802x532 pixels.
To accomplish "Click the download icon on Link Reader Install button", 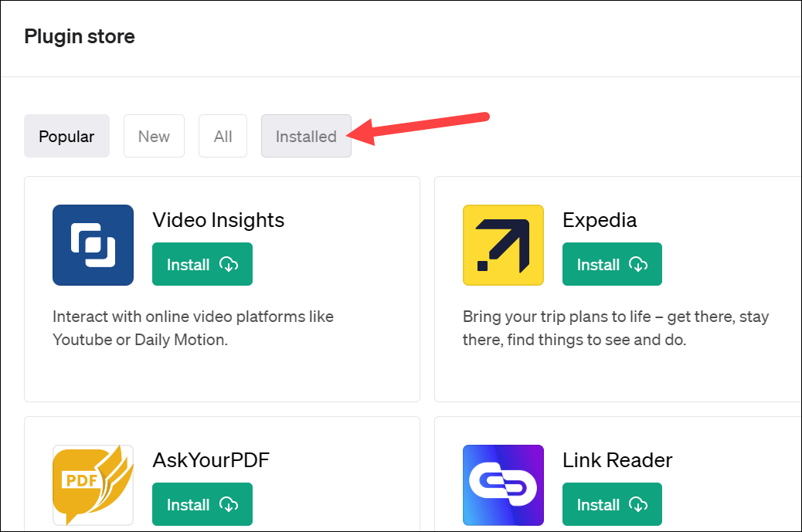I will point(638,504).
